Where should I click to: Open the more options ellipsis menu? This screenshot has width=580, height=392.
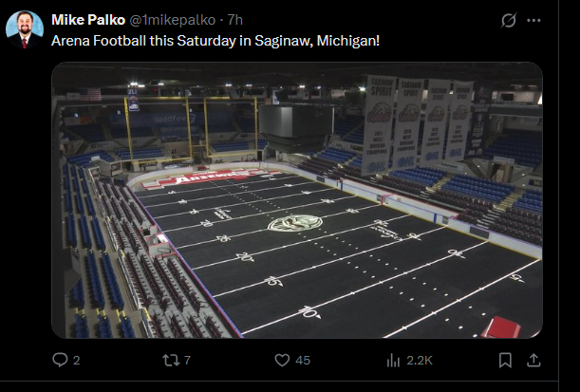536,20
